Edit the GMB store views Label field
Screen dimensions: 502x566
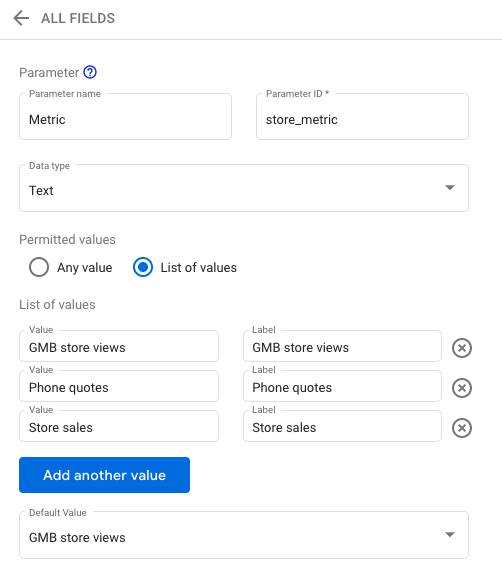(342, 346)
